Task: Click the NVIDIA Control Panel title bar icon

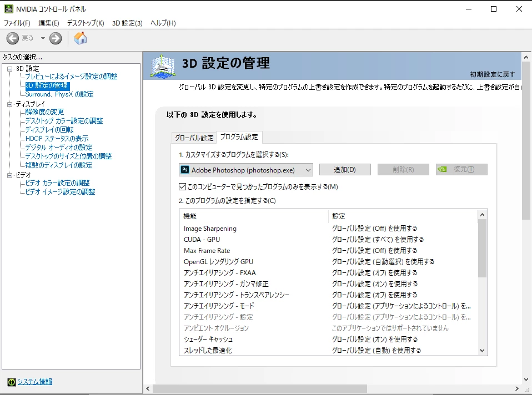Action: [8, 9]
